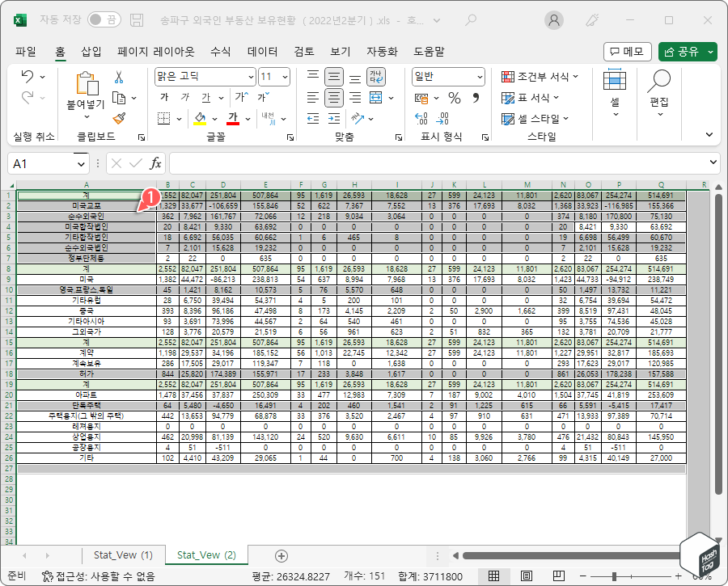Viewport: 728px width, 586px height.
Task: Align text to middle vertically
Action: coord(334,77)
